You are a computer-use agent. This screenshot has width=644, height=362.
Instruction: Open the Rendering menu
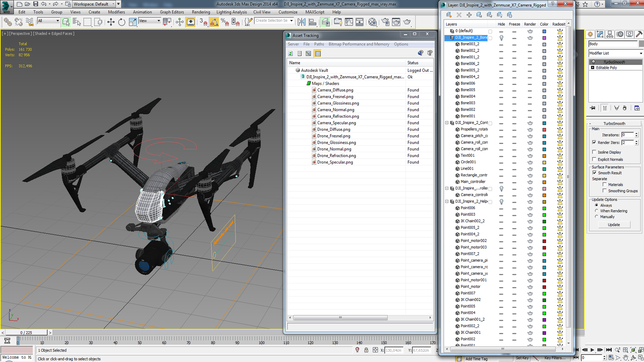point(201,12)
